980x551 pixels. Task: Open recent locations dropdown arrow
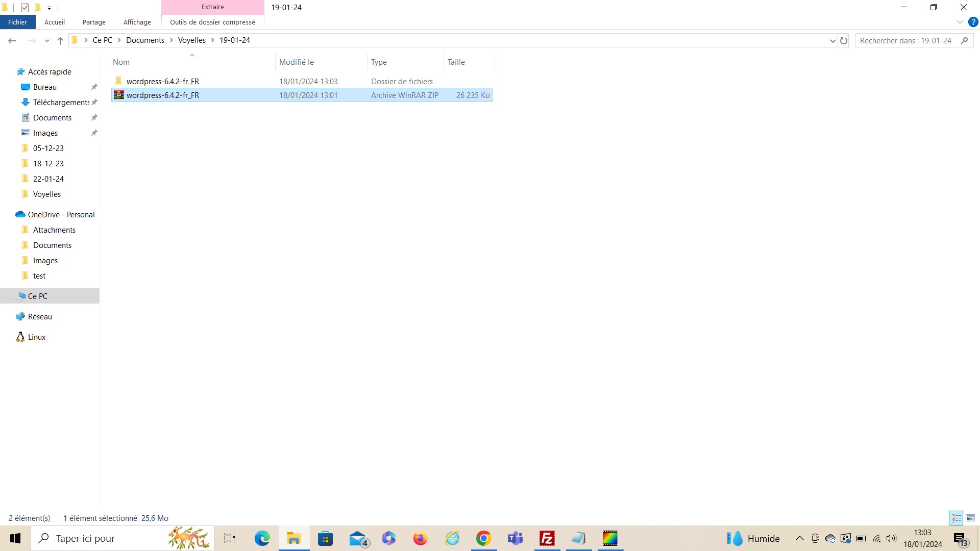pos(47,41)
